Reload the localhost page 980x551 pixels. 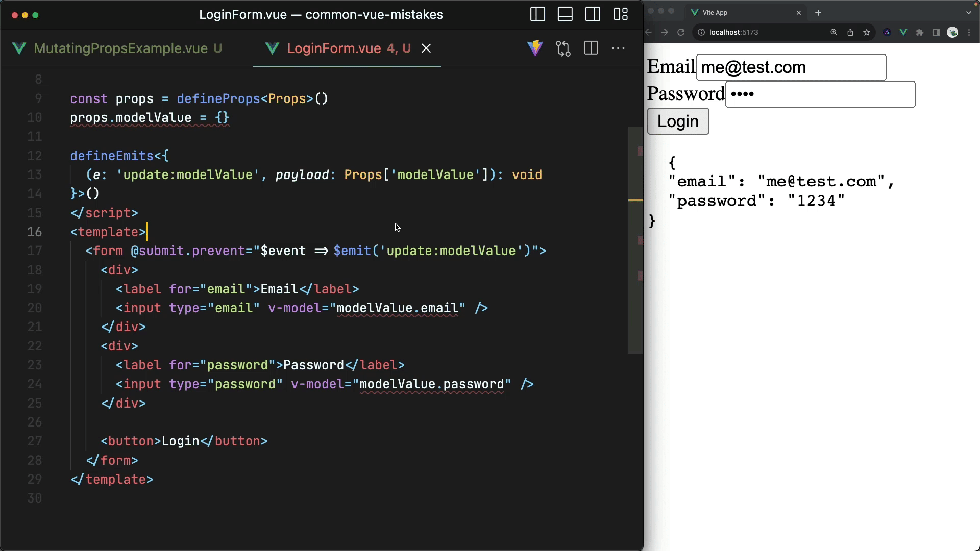[x=680, y=32]
